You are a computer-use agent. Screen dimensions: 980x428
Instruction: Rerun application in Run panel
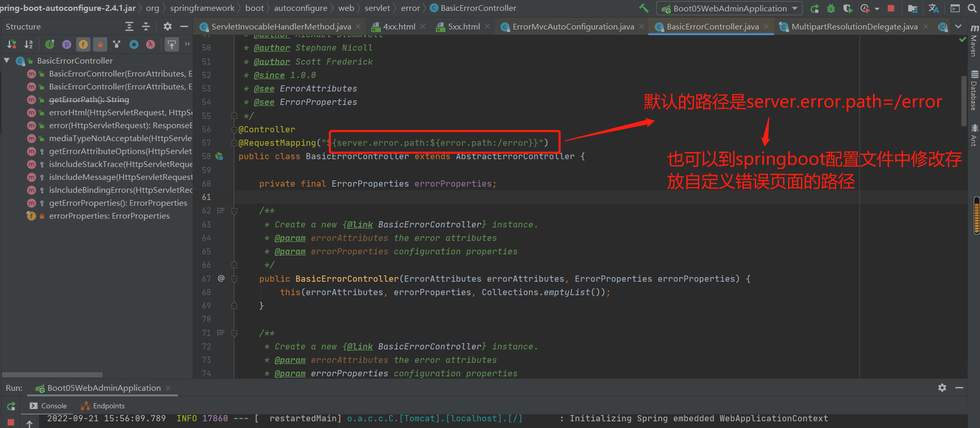11,406
